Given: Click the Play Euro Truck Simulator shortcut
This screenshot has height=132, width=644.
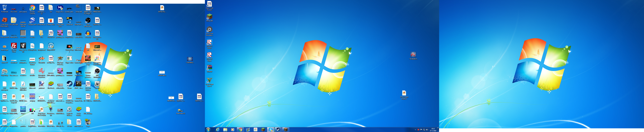Looking at the screenshot, I should [x=60, y=60].
